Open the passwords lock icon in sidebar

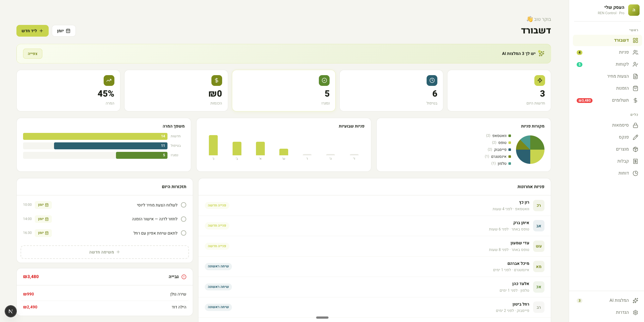[x=635, y=125]
